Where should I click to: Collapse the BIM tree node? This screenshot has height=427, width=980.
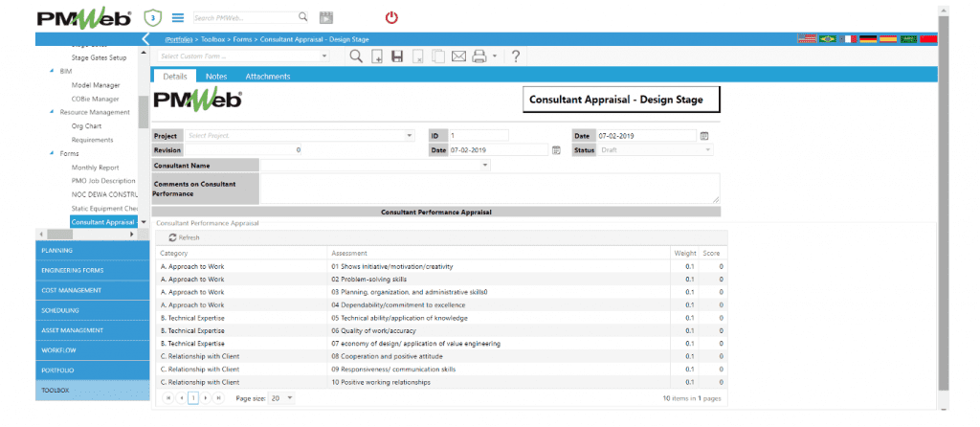[52, 71]
